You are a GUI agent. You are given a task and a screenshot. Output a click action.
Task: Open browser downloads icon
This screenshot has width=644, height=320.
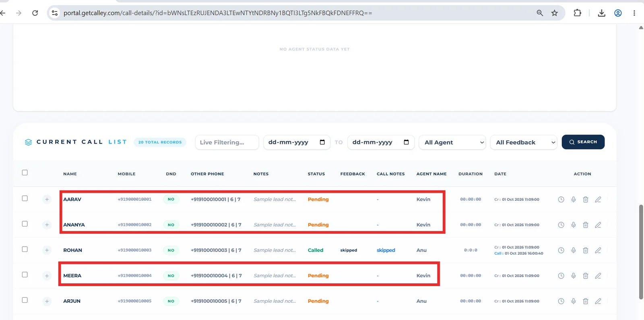(x=602, y=13)
